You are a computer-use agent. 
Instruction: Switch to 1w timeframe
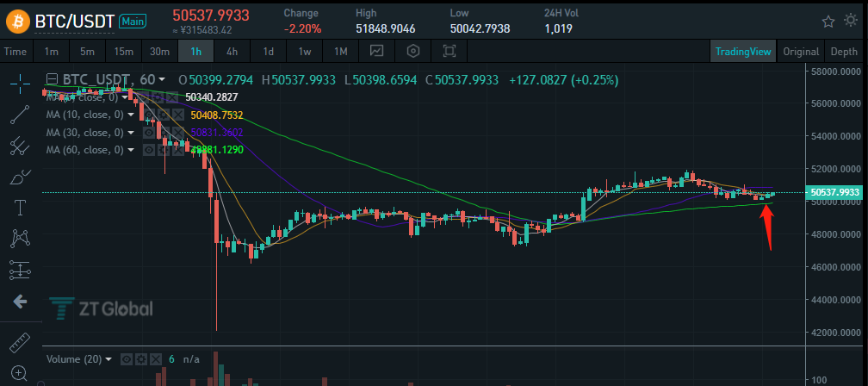(x=305, y=52)
